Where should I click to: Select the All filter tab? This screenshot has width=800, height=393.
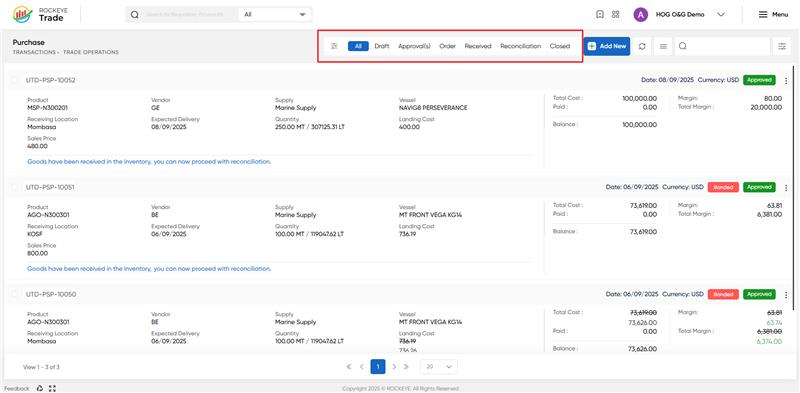coord(358,46)
